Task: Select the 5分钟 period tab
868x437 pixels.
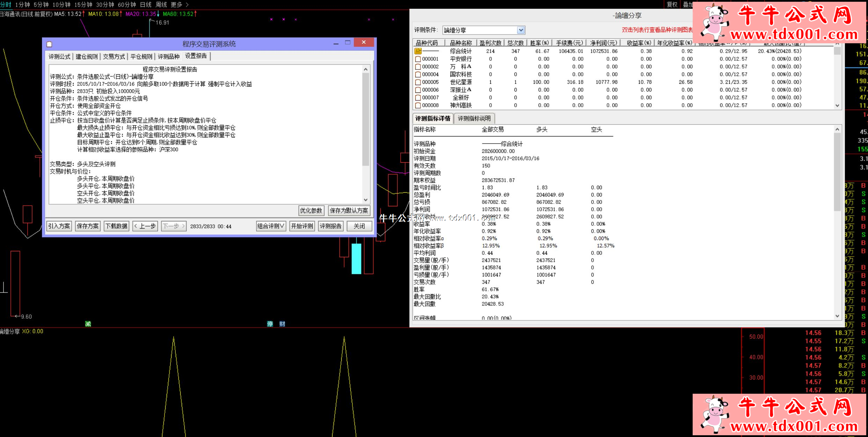Action: tap(41, 5)
